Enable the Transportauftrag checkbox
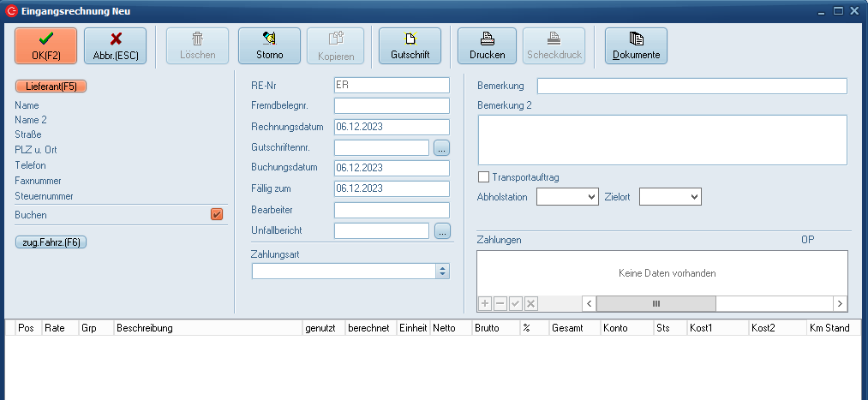The width and height of the screenshot is (868, 400). pos(484,177)
